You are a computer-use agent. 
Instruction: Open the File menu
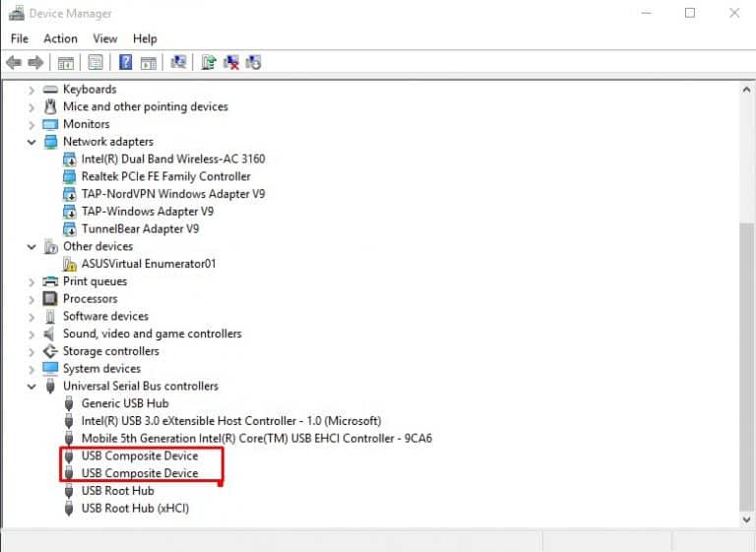point(20,38)
